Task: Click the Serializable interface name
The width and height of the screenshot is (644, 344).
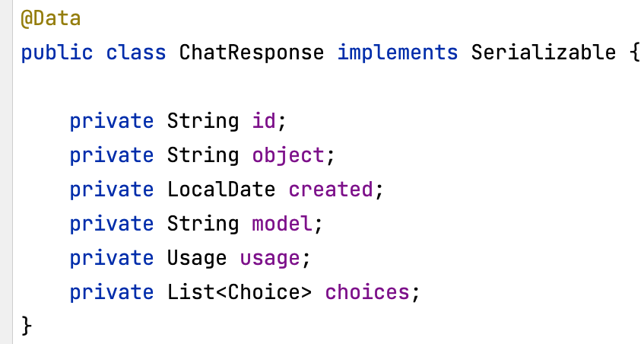Action: pyautogui.click(x=544, y=53)
